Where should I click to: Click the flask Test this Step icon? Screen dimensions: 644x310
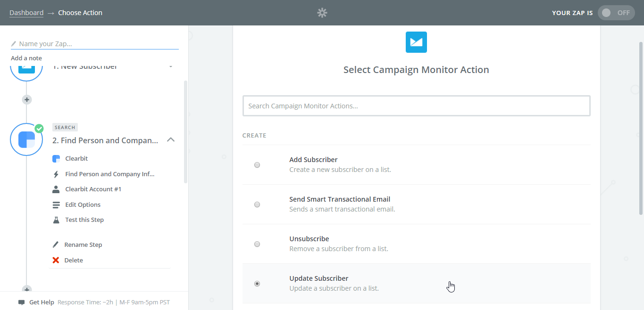56,220
